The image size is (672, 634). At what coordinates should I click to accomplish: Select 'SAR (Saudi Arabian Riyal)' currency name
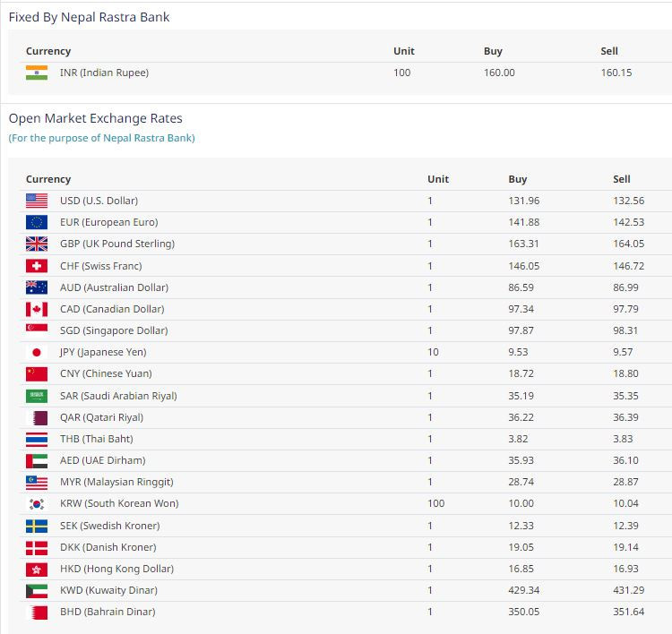[118, 396]
